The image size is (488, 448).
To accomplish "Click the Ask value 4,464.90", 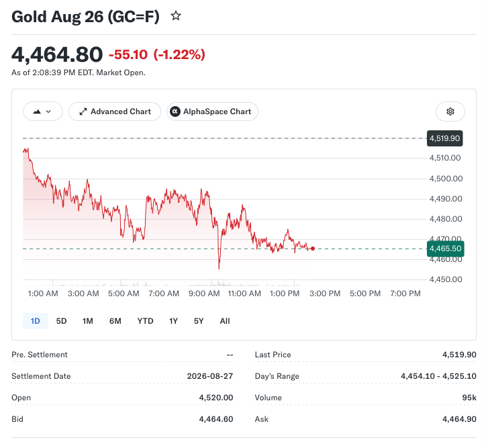I will [x=459, y=419].
